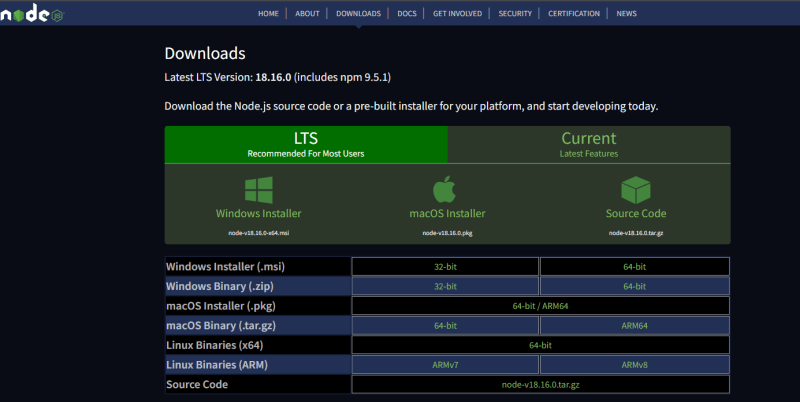Download node-v18.16.0-x64.msi file name
Viewport: 800px width, 402px height.
[259, 233]
